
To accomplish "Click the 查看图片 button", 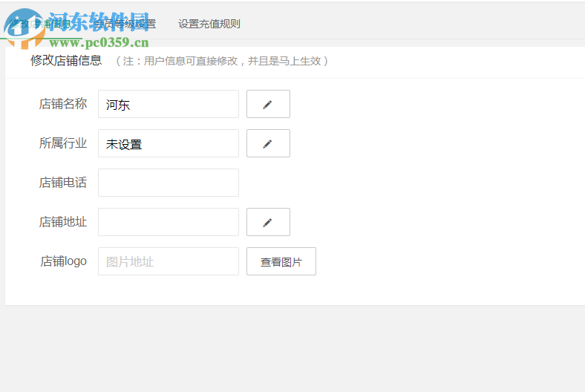I will [x=281, y=261].
